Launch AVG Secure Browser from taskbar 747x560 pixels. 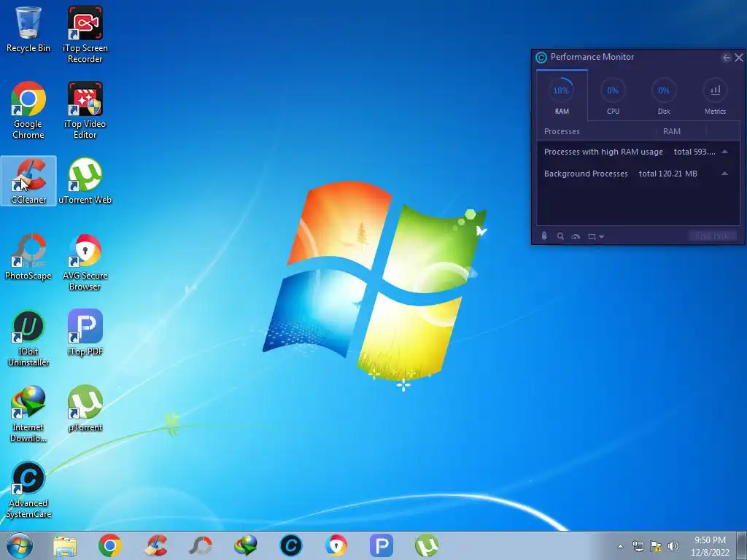(336, 545)
